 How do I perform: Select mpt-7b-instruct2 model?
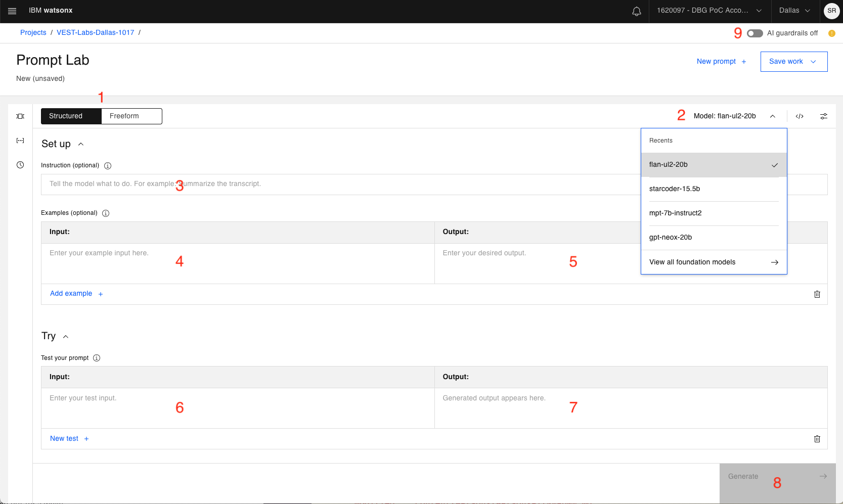click(x=714, y=213)
